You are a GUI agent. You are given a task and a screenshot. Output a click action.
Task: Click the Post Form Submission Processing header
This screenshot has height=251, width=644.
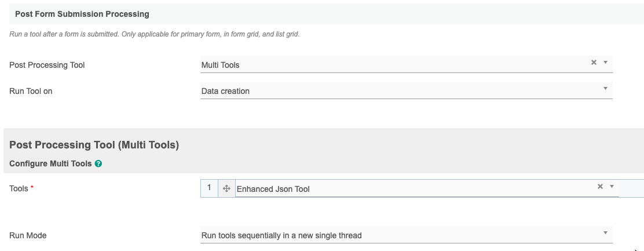pyautogui.click(x=82, y=14)
